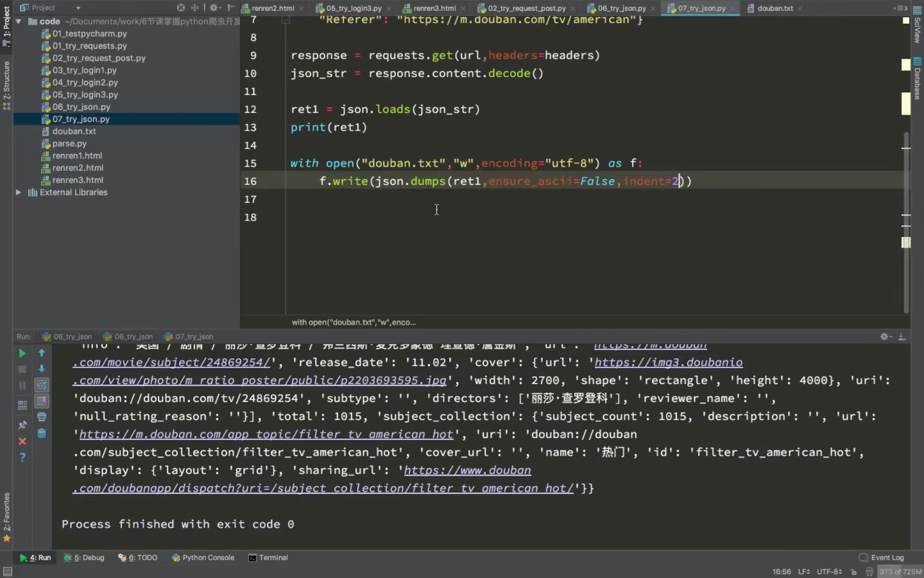Close the Run tab with red X

(22, 441)
